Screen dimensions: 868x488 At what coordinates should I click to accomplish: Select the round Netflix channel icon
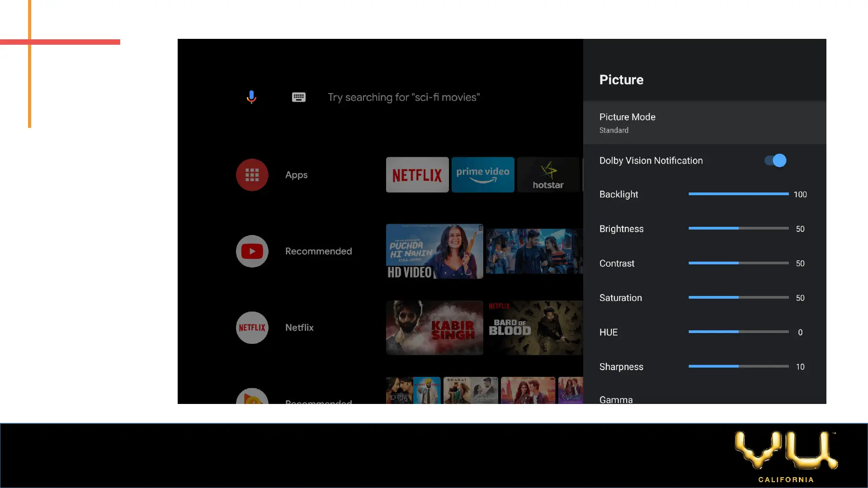(x=252, y=328)
